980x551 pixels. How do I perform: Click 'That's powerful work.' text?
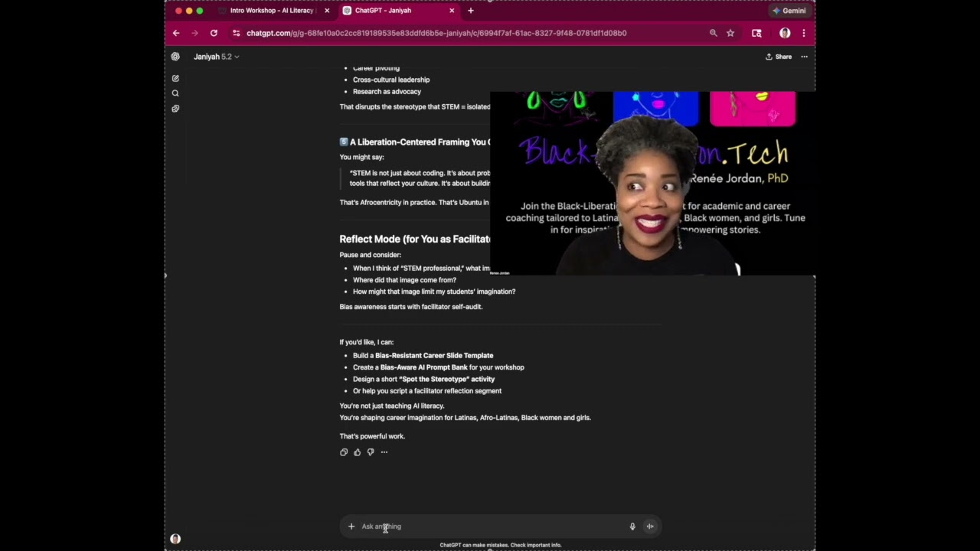click(x=372, y=436)
